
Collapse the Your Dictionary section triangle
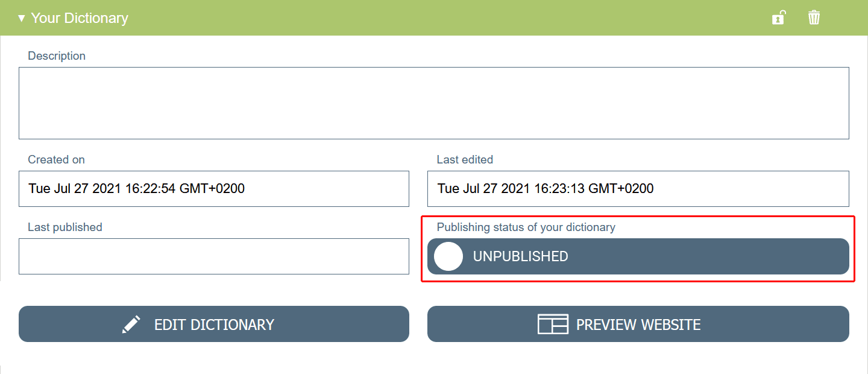[22, 18]
